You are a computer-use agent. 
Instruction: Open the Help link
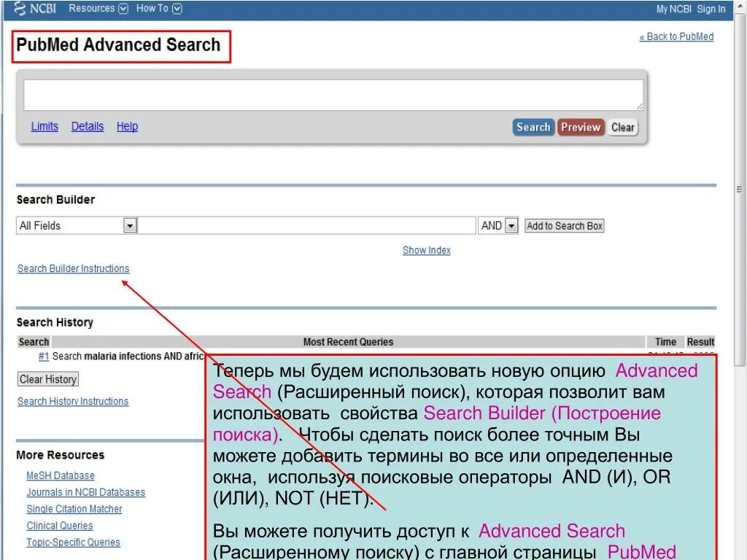[x=127, y=126]
